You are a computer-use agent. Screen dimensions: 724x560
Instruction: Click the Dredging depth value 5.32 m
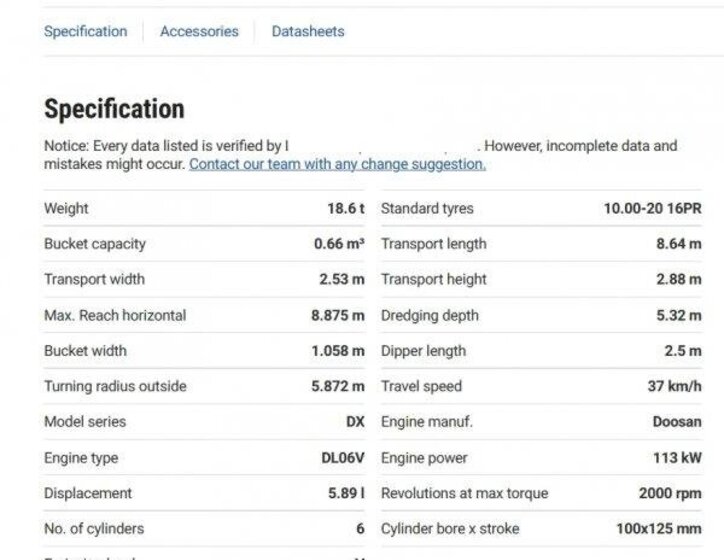pos(678,315)
